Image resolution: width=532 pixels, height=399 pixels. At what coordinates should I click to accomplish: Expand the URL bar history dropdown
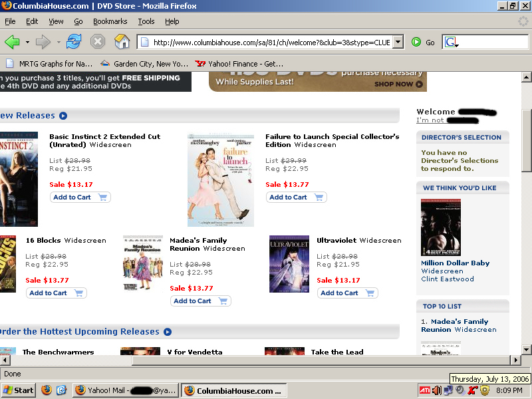[x=398, y=42]
